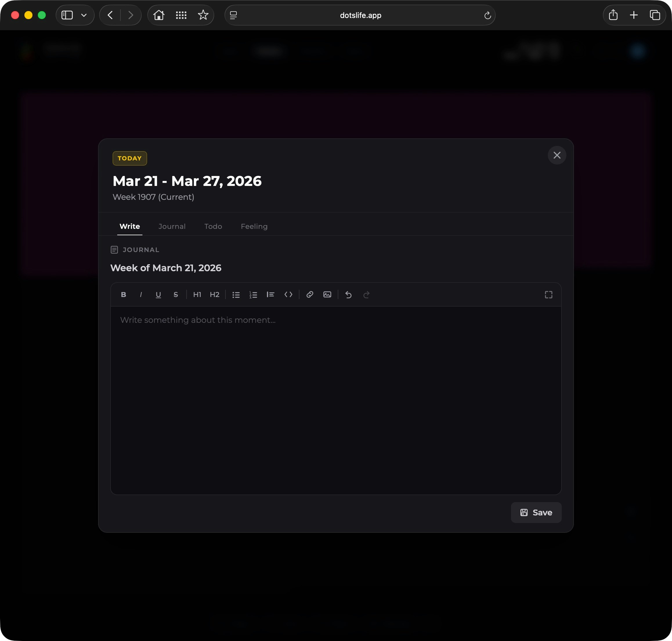Apply Heading 1 style

click(x=197, y=294)
